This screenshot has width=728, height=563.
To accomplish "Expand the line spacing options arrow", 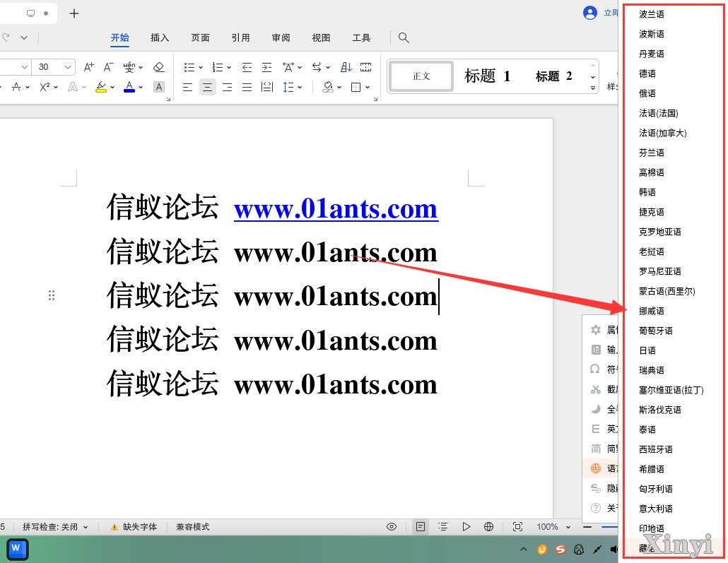I will pyautogui.click(x=300, y=88).
